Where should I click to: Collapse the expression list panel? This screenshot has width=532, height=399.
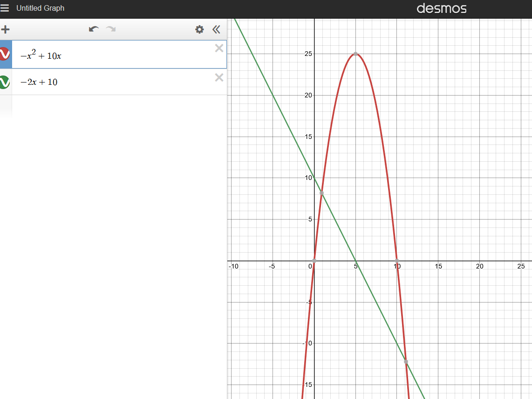point(216,30)
